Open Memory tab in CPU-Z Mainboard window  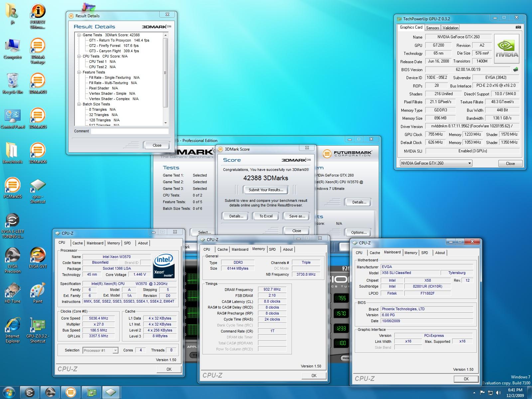click(411, 253)
